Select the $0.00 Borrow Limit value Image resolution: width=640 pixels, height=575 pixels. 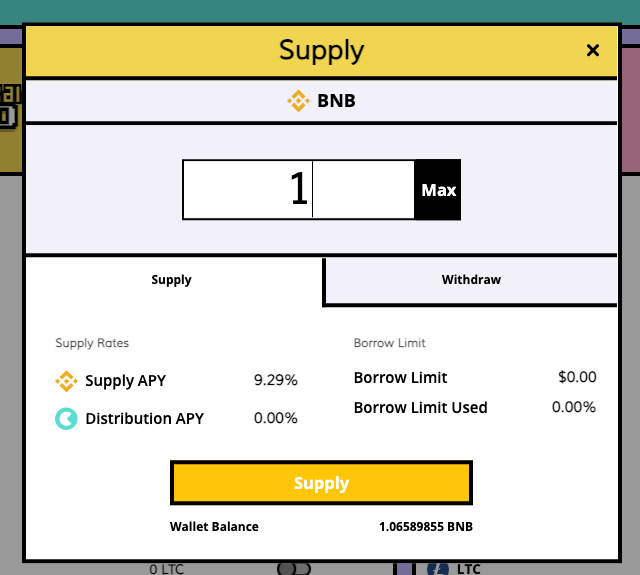coord(577,377)
